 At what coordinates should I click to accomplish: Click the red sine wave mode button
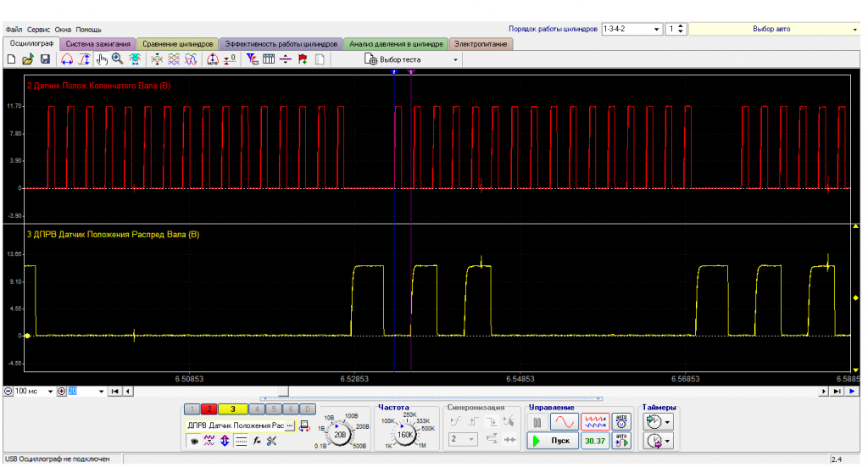564,422
